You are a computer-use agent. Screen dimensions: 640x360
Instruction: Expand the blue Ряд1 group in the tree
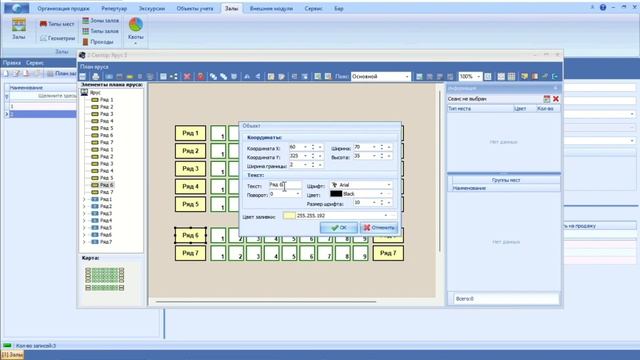[84, 199]
